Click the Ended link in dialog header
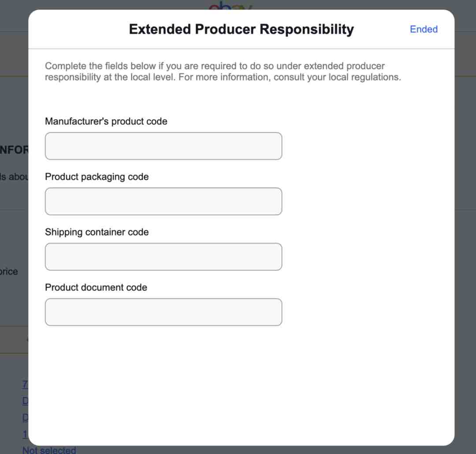This screenshot has height=454, width=476. [x=424, y=29]
